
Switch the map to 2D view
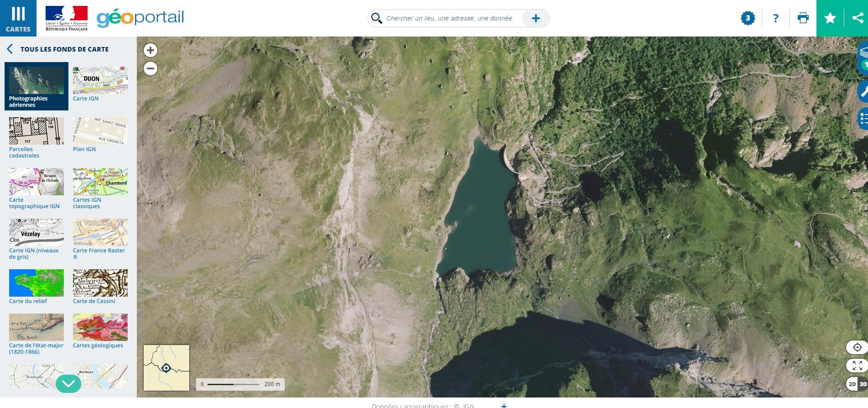[852, 384]
